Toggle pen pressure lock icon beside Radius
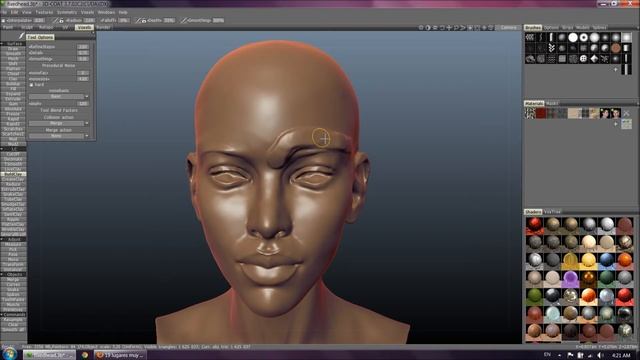 [x=61, y=21]
